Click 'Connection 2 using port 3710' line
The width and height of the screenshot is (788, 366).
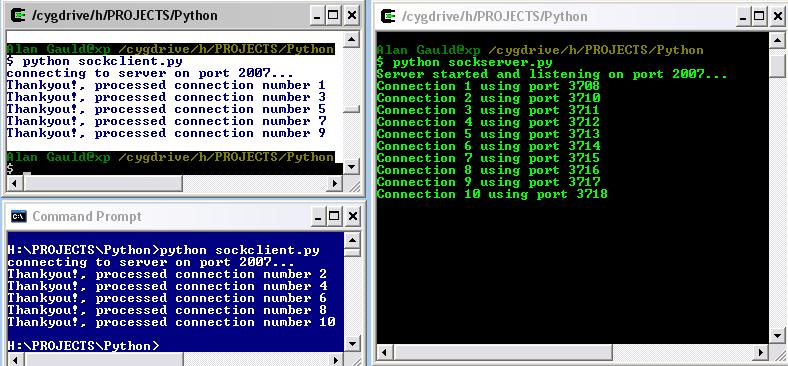click(488, 99)
